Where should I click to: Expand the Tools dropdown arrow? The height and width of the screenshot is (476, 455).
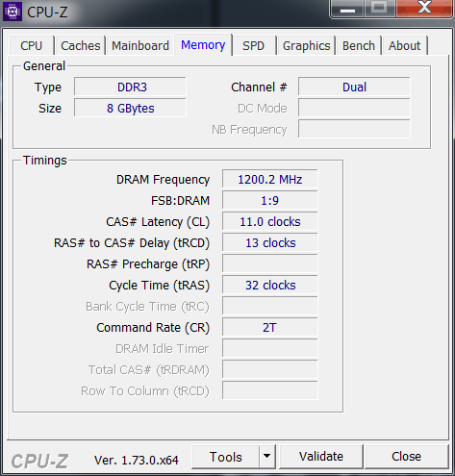tap(267, 457)
